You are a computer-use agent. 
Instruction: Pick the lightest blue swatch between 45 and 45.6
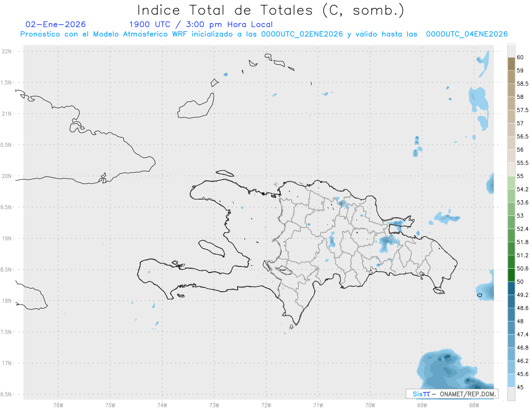pos(511,380)
